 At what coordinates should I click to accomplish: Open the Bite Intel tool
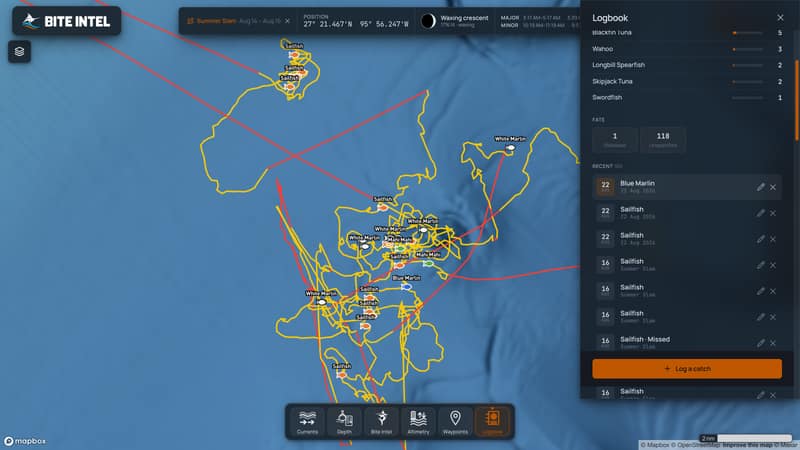381,422
